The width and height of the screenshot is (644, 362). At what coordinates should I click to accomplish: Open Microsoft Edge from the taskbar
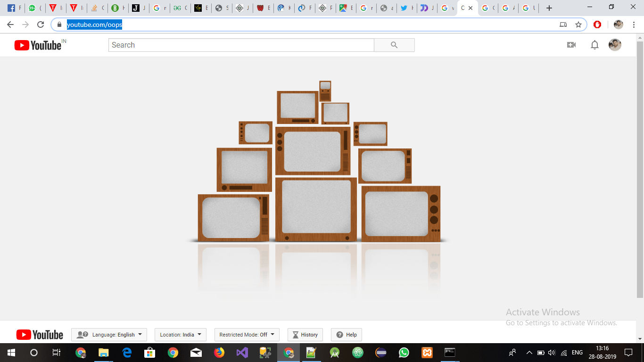[127, 353]
